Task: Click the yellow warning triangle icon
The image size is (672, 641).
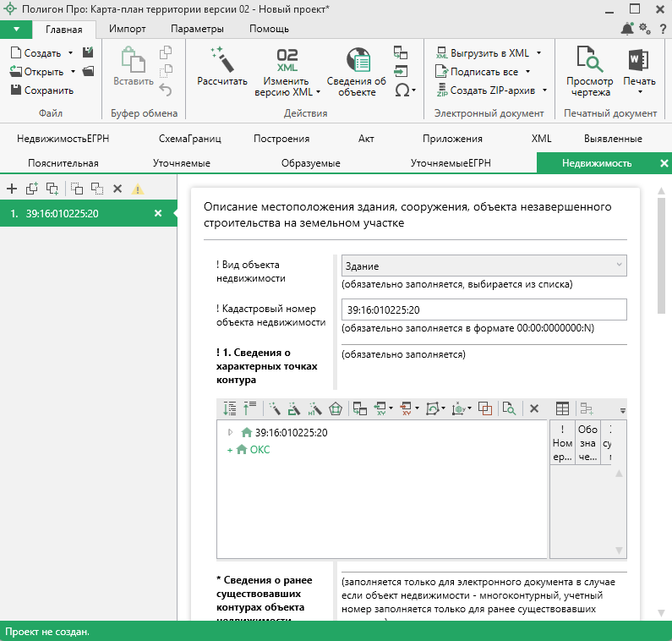Action: 138,189
